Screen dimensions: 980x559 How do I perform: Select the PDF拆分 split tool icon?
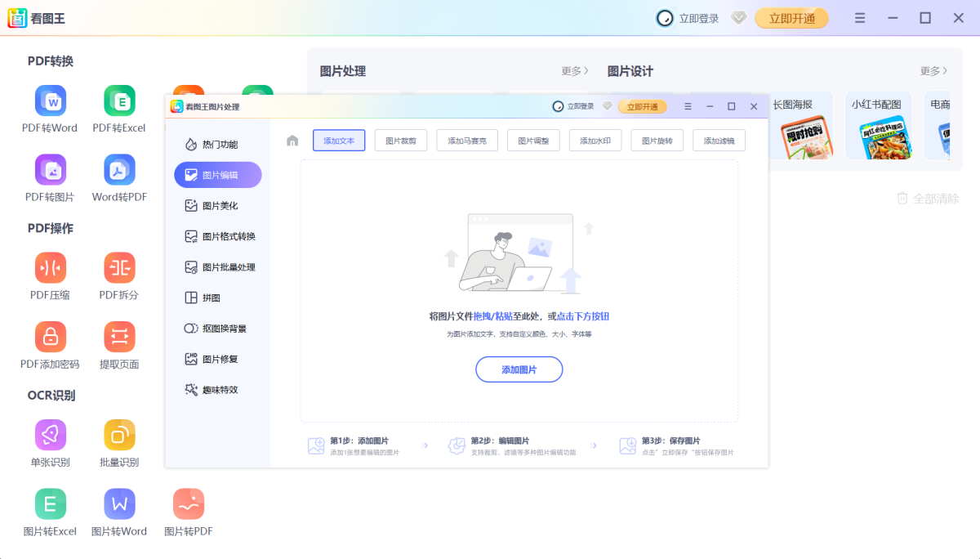tap(119, 268)
